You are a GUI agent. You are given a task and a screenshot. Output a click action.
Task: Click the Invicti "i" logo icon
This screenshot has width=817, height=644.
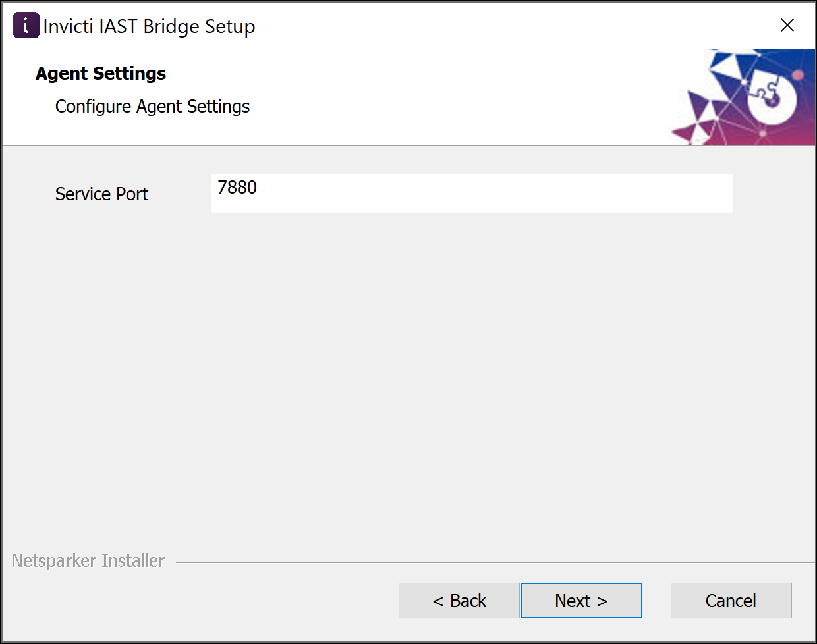tap(25, 24)
